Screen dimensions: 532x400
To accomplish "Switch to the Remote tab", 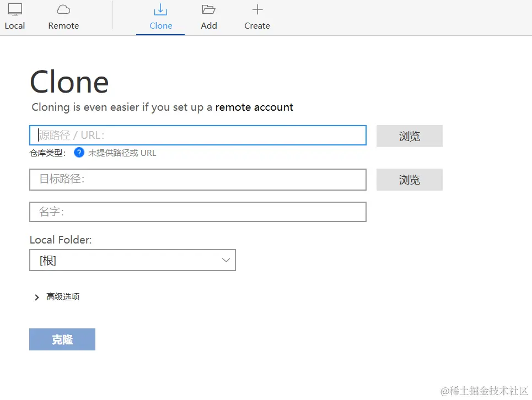I will pyautogui.click(x=63, y=17).
